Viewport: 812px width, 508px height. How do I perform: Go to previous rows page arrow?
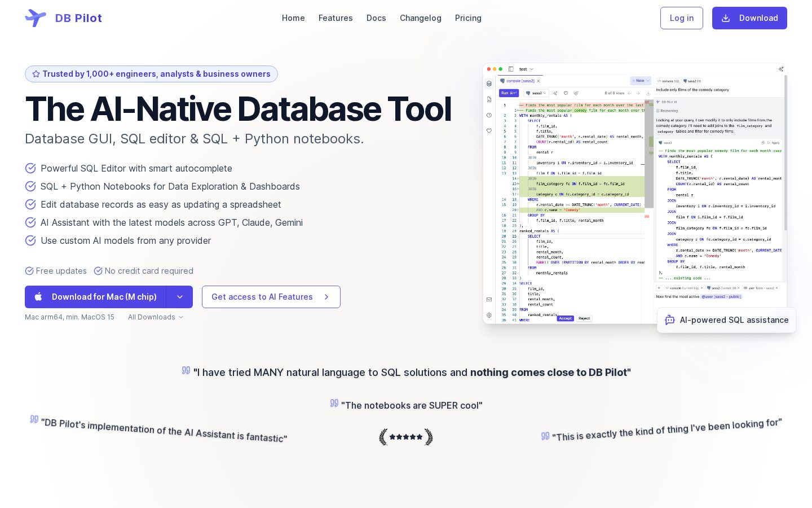(x=630, y=93)
